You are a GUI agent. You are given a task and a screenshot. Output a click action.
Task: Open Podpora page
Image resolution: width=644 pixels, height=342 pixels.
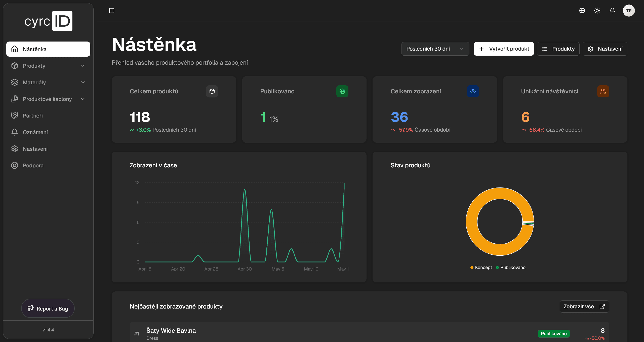48,165
